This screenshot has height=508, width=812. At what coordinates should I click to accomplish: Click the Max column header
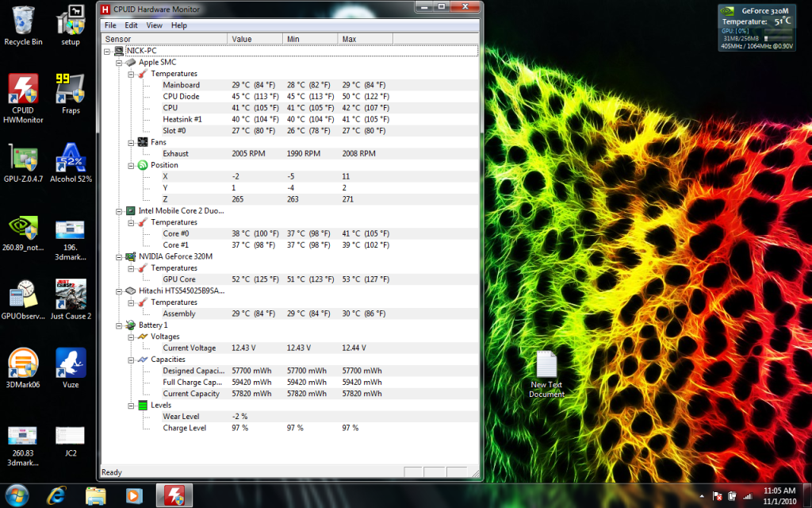coord(366,39)
